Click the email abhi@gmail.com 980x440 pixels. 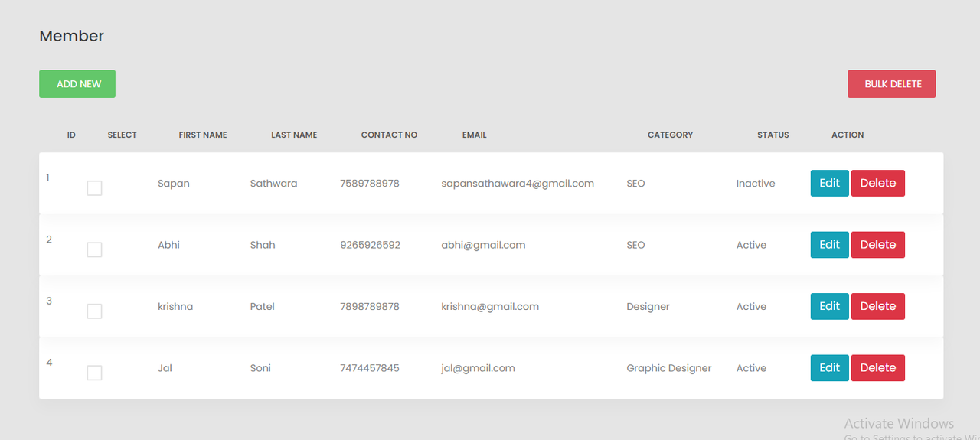(483, 245)
